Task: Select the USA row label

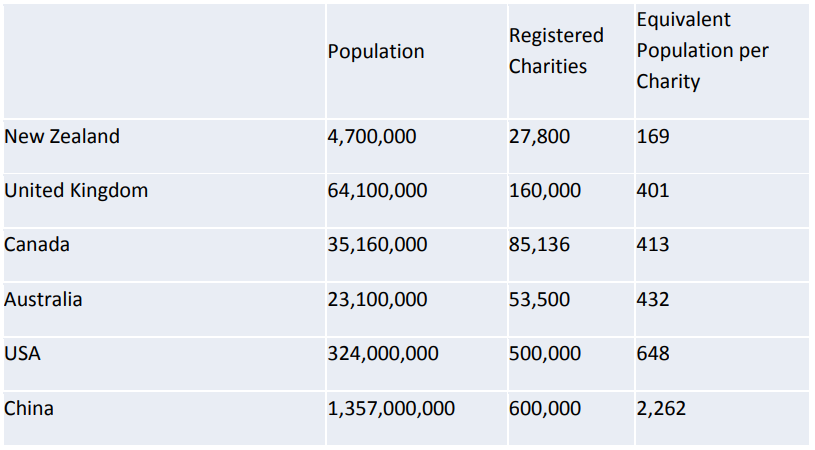Action: tap(22, 353)
